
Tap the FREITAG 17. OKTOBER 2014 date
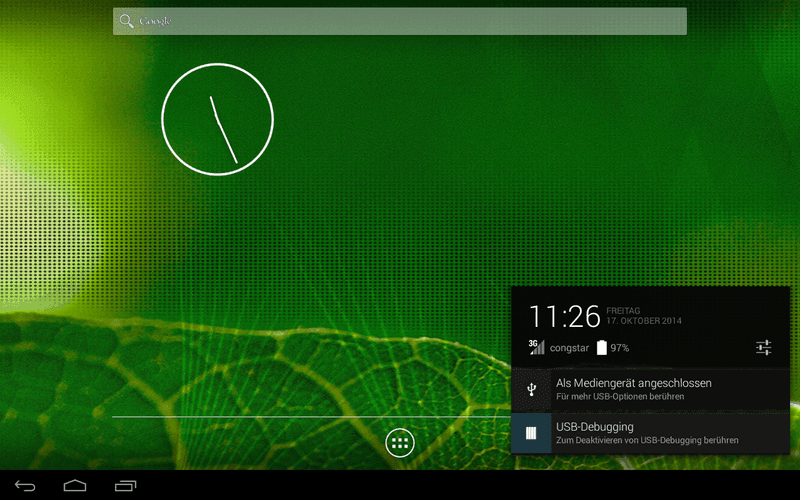(643, 316)
